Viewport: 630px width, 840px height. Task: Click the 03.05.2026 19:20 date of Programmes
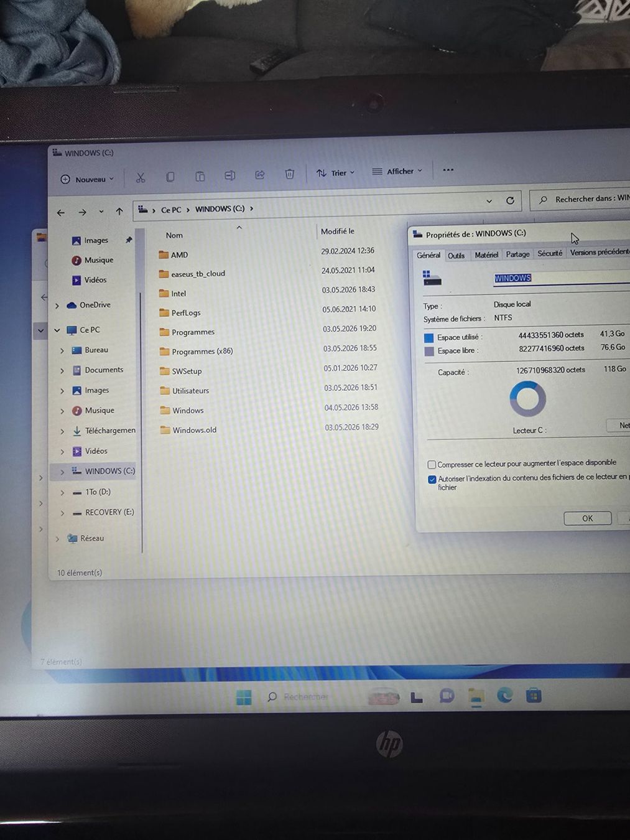349,329
